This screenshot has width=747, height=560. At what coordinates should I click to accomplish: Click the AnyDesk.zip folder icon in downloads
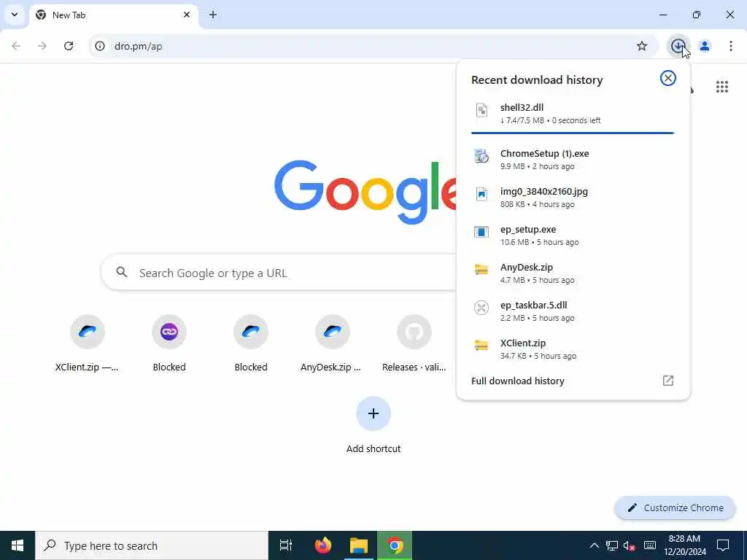pyautogui.click(x=481, y=270)
